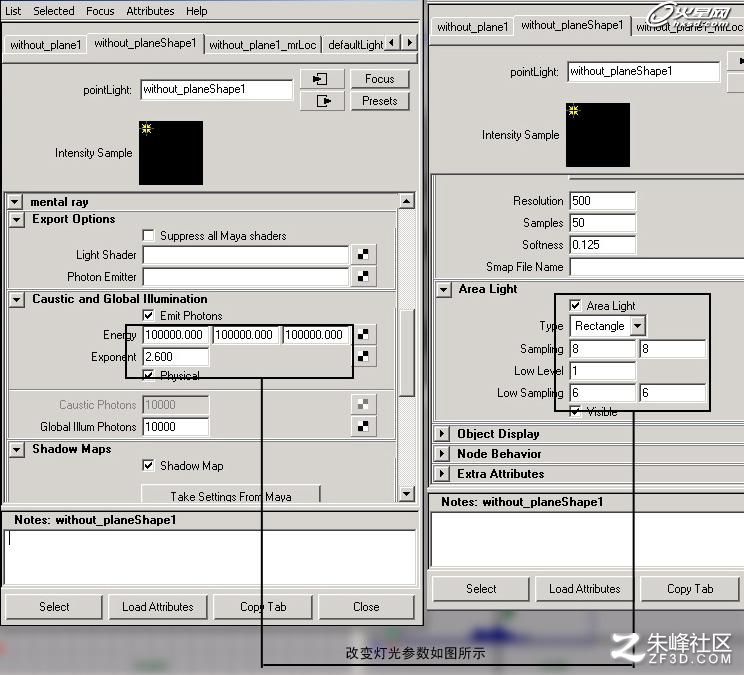The height and width of the screenshot is (675, 744).
Task: Click Load Attributes in right window
Action: (585, 589)
